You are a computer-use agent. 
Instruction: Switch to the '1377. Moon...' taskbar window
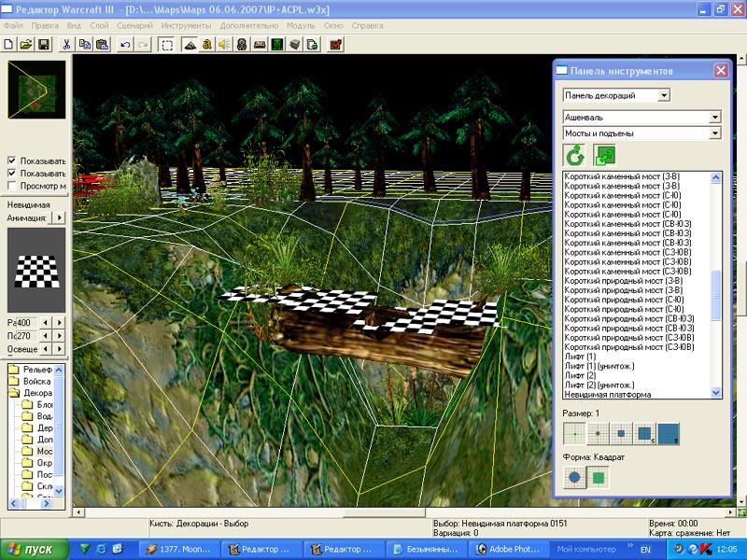tap(180, 549)
